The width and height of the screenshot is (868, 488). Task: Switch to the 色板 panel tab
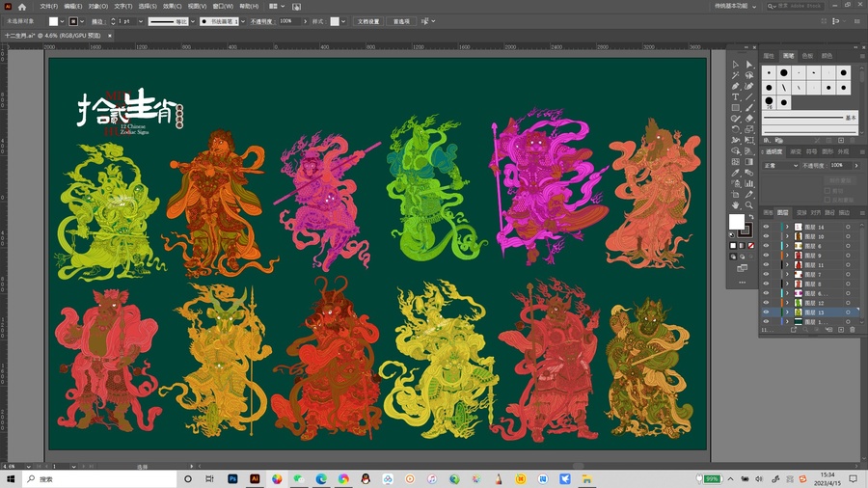coord(807,56)
